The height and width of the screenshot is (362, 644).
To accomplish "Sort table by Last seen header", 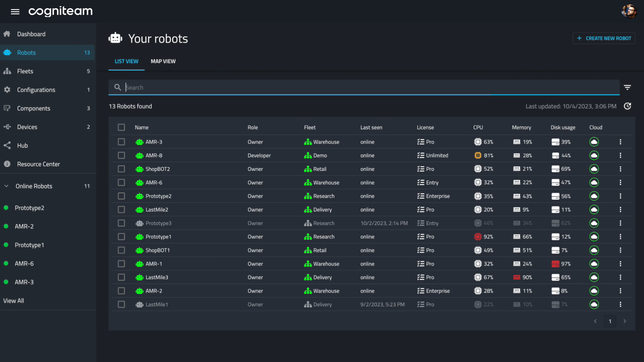I will [x=371, y=127].
